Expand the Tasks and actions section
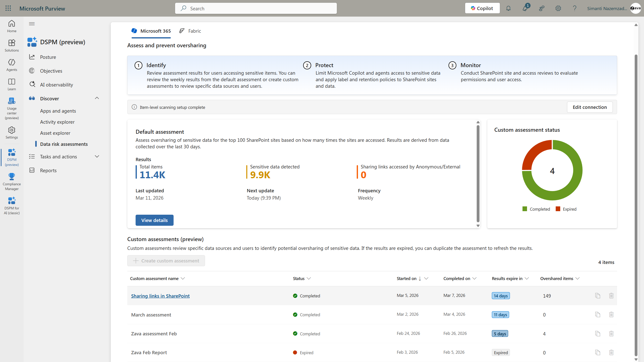 (97, 156)
